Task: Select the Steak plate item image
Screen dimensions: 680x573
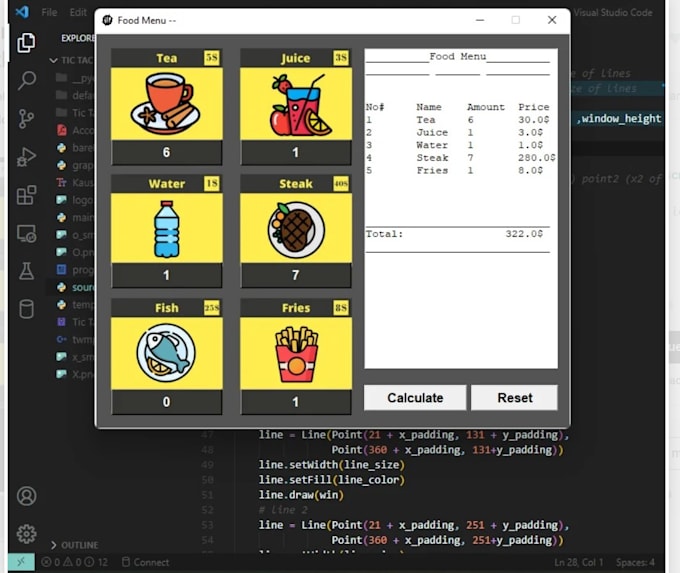Action: click(x=296, y=229)
